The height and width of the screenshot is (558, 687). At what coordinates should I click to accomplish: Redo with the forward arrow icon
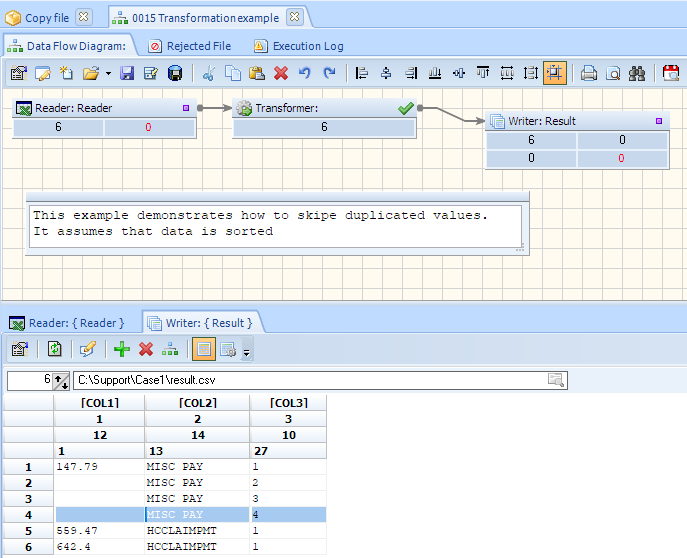329,73
